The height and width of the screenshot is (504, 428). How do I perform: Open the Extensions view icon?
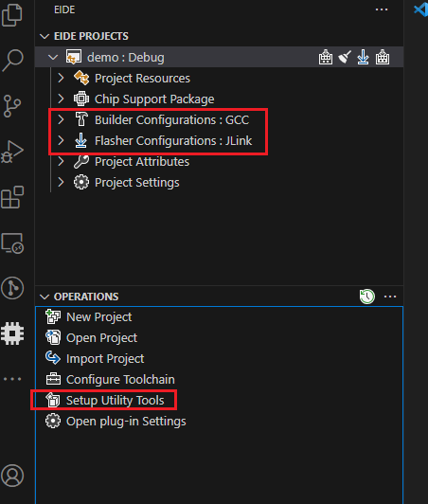(x=12, y=197)
